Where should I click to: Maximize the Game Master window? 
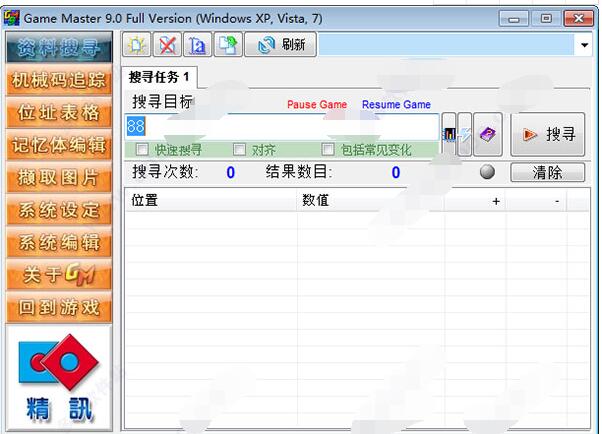click(546, 18)
